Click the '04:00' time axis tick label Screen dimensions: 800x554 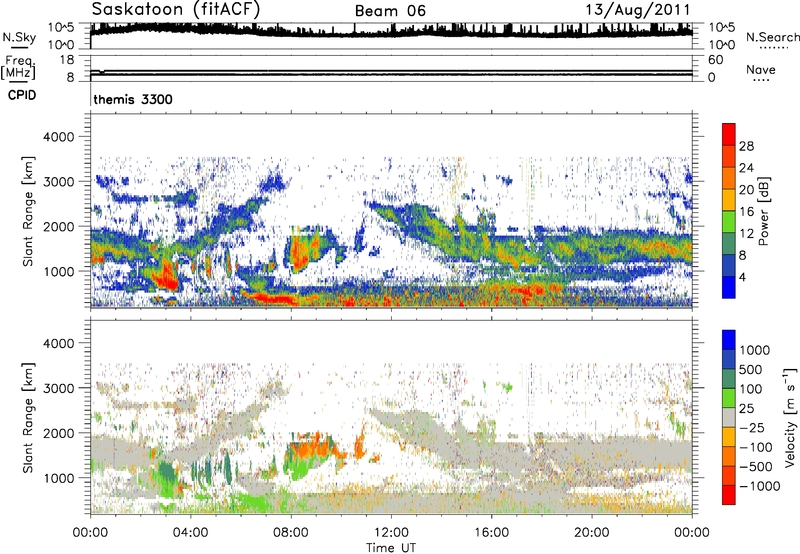[191, 533]
